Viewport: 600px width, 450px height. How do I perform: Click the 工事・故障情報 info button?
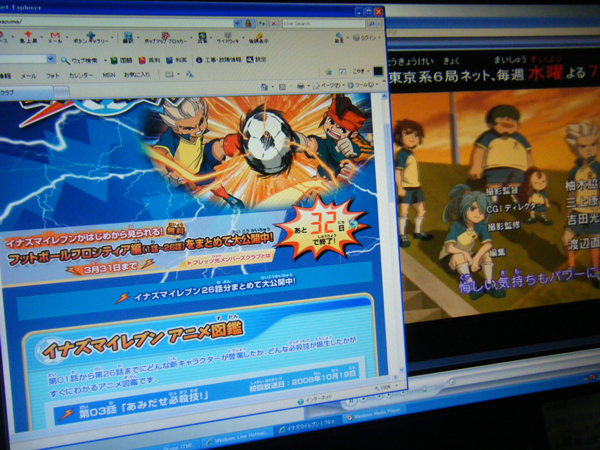[218, 60]
